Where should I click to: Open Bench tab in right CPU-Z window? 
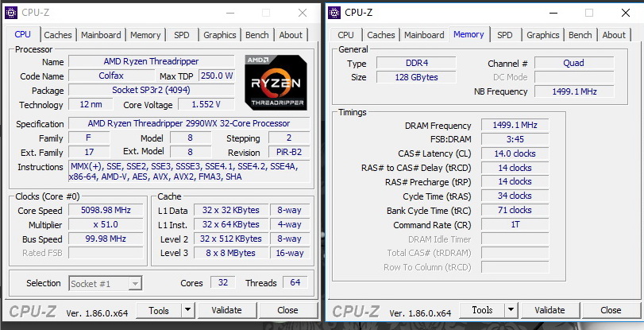(x=580, y=35)
